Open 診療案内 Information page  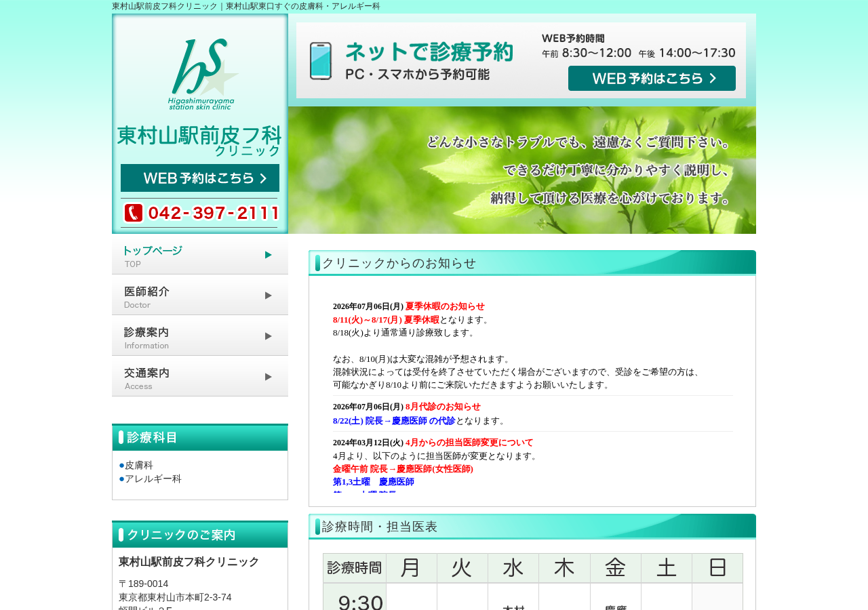point(200,335)
